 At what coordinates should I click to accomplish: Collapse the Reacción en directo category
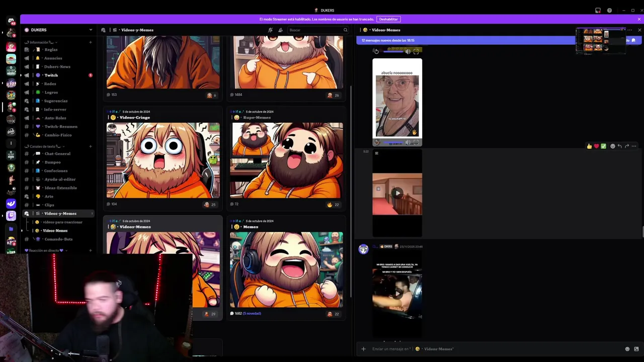(46, 250)
